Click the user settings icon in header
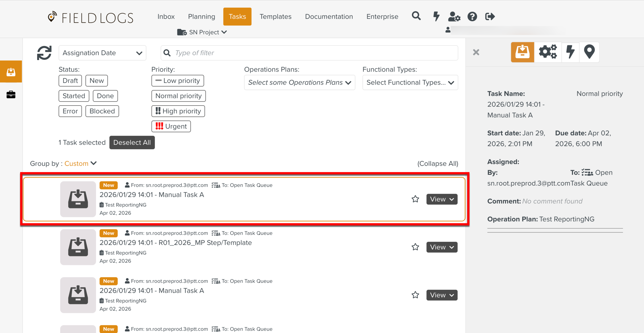Image resolution: width=644 pixels, height=333 pixels. tap(454, 17)
